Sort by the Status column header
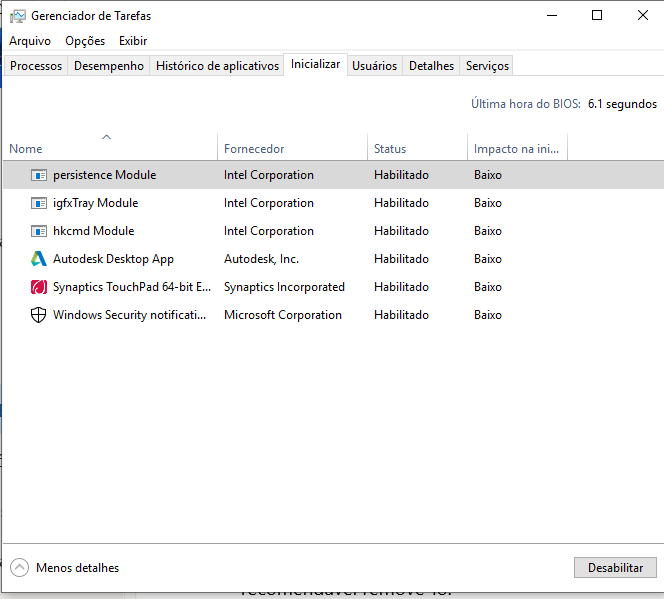 click(418, 146)
